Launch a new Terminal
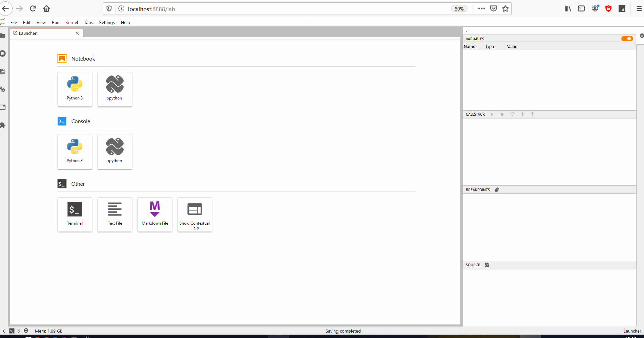The width and height of the screenshot is (644, 338). [x=75, y=214]
